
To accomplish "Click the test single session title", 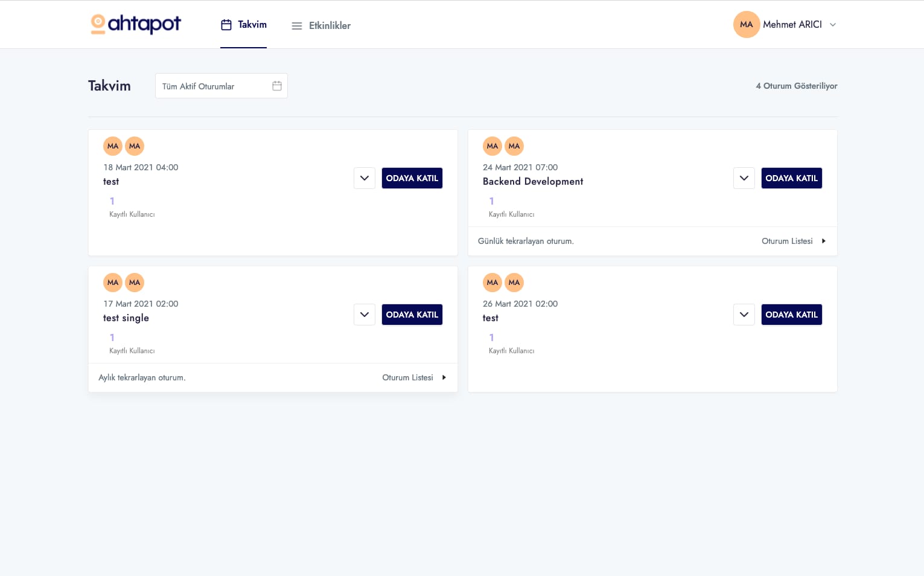I will point(126,318).
